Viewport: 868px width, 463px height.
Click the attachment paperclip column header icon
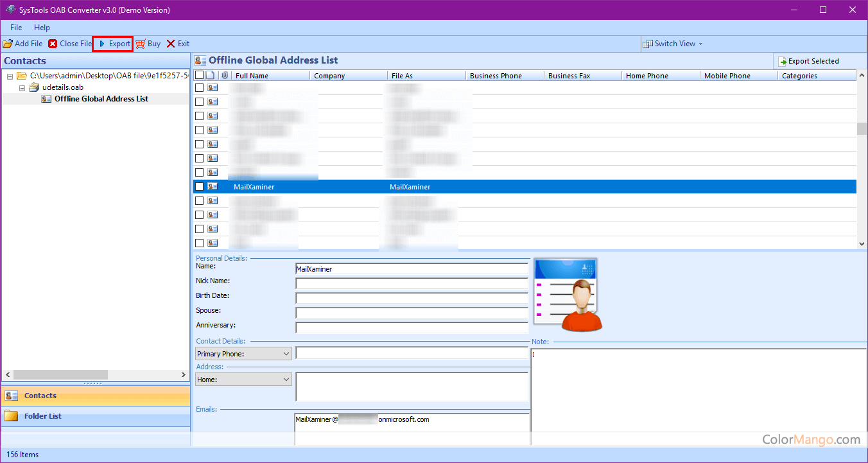point(224,76)
